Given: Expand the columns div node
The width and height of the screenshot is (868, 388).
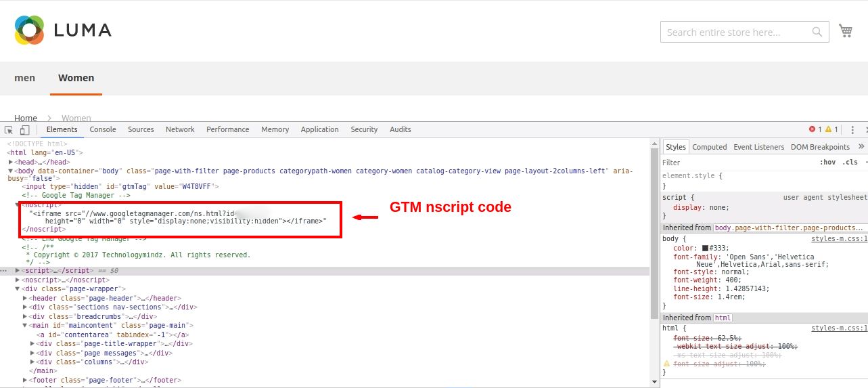Looking at the screenshot, I should tap(32, 362).
